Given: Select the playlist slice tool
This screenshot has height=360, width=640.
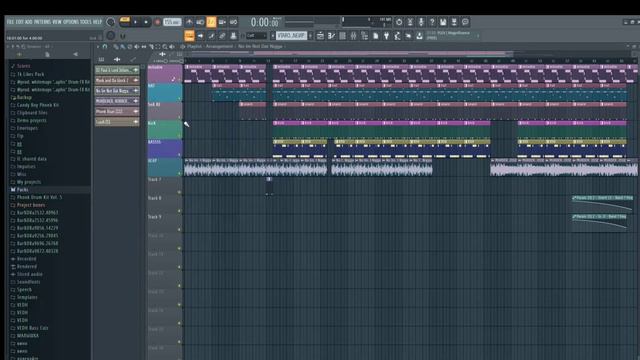Looking at the screenshot, I should click(151, 47).
